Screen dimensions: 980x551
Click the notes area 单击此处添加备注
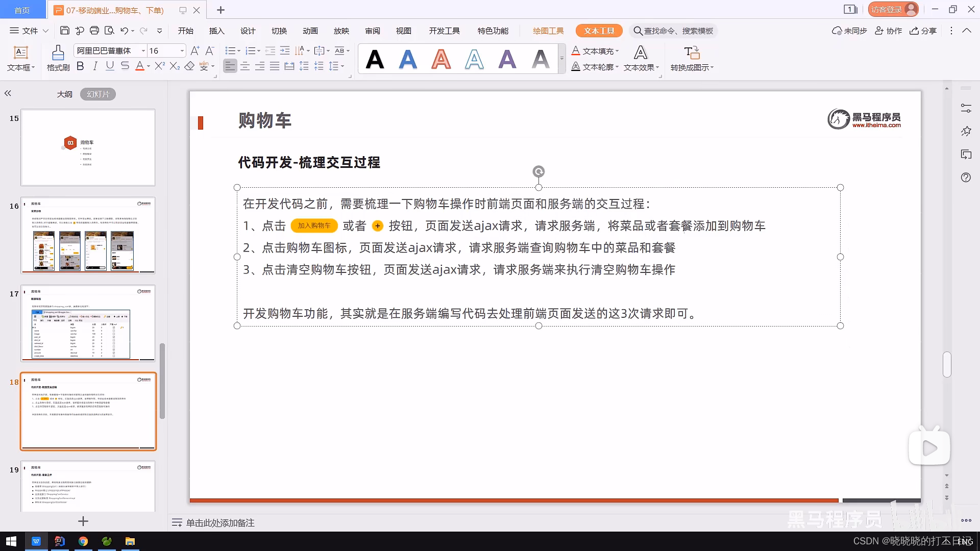pyautogui.click(x=220, y=522)
